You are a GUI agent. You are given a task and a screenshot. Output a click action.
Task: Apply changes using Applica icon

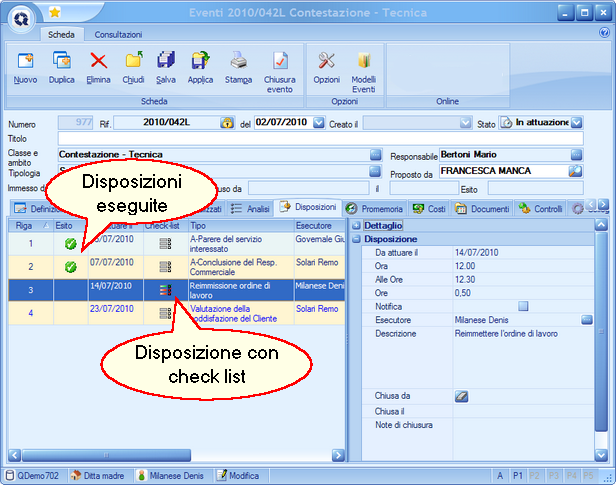[200, 66]
